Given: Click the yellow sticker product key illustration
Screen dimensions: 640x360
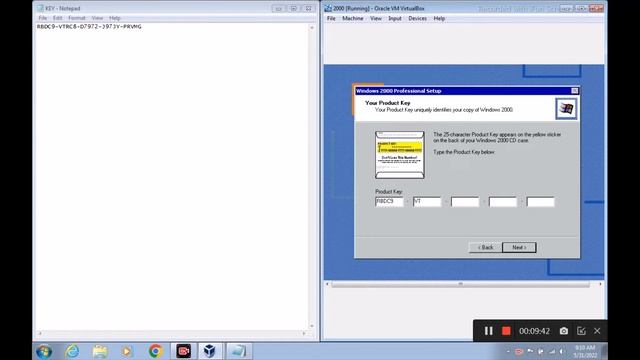Looking at the screenshot, I should pos(400,155).
